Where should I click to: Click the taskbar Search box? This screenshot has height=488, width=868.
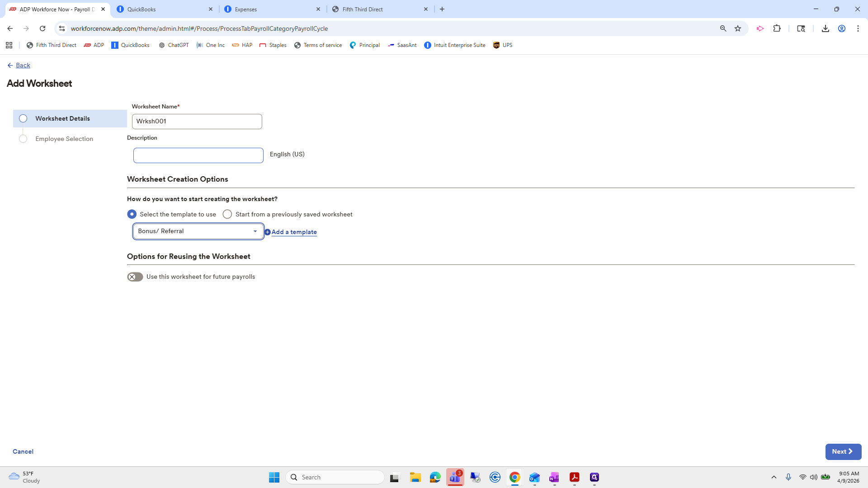(335, 477)
